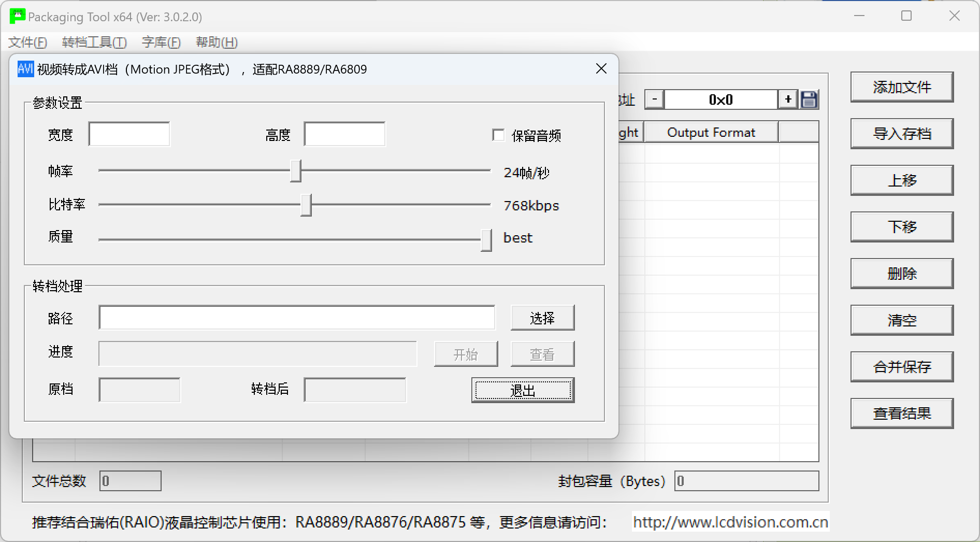Open the 文件(F) menu
This screenshot has width=980, height=542.
28,42
